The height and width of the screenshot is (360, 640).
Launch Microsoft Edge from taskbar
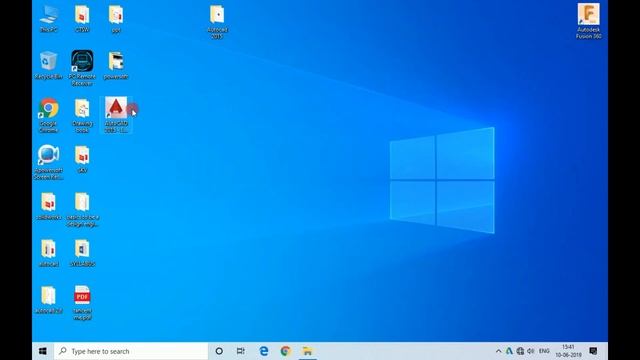pyautogui.click(x=264, y=351)
